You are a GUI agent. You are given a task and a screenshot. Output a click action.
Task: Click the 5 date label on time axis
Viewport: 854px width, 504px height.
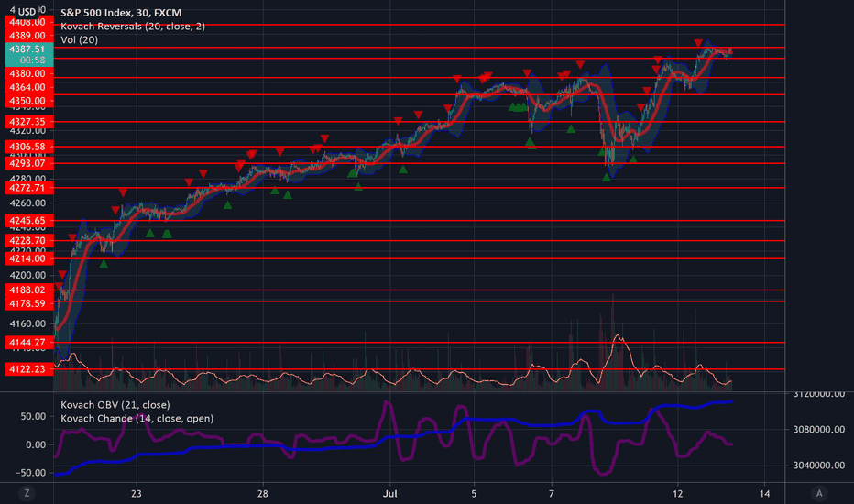(474, 494)
